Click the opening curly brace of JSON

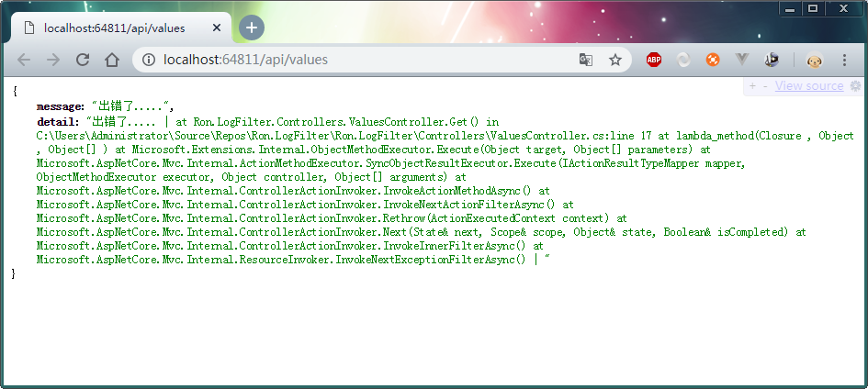click(15, 92)
